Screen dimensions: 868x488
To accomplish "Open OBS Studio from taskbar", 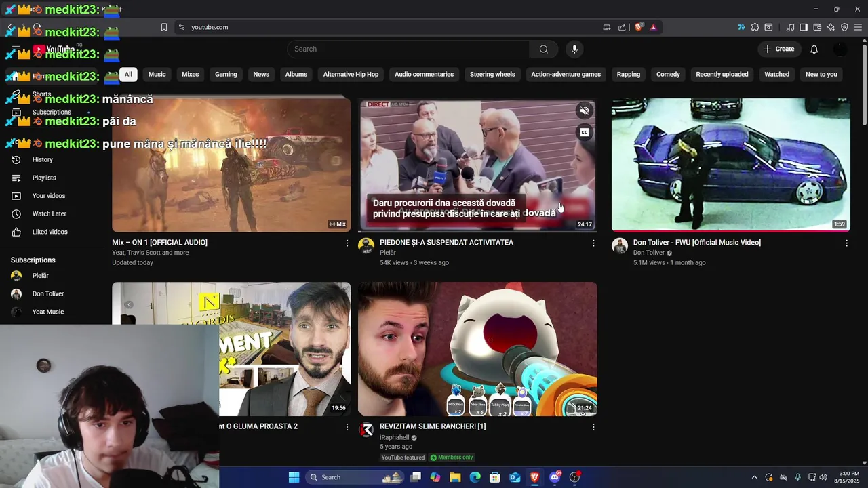I will coord(575,477).
